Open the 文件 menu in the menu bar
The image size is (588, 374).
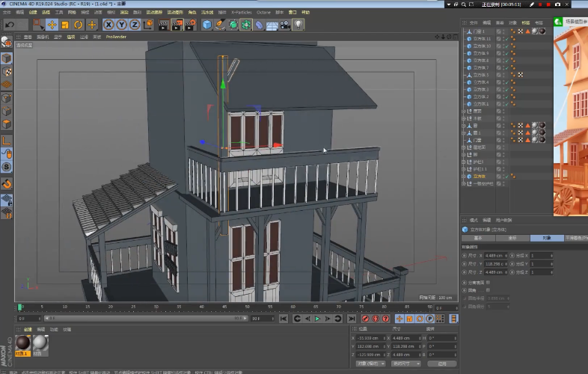pyautogui.click(x=7, y=13)
